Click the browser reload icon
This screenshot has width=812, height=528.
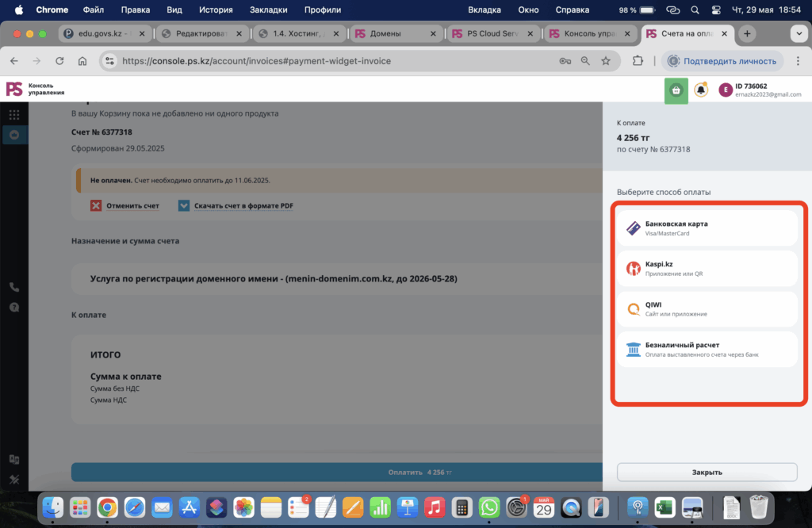click(59, 61)
